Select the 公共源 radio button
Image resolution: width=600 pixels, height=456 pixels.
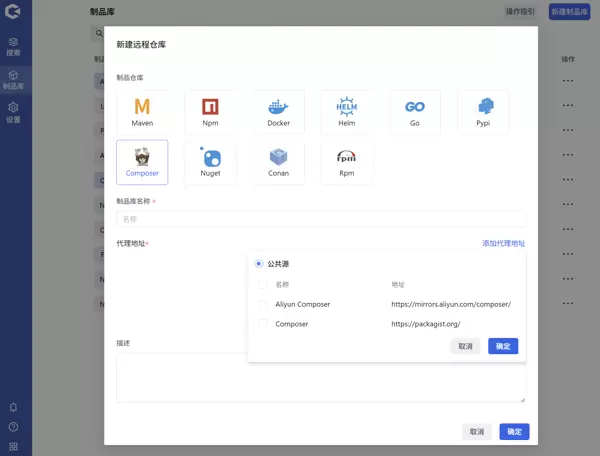pyautogui.click(x=259, y=264)
